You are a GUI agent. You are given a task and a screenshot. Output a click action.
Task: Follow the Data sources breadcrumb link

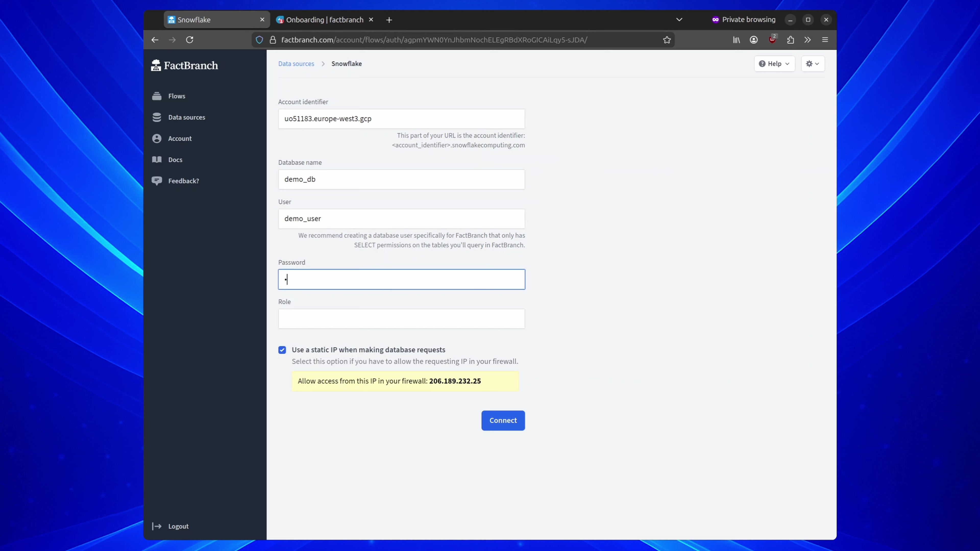tap(296, 64)
